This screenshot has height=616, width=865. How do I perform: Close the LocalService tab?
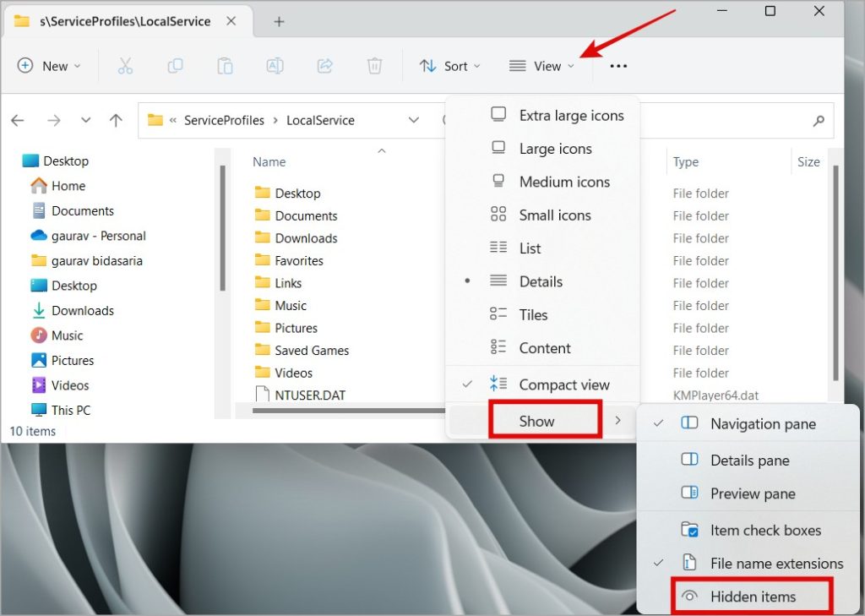[231, 21]
